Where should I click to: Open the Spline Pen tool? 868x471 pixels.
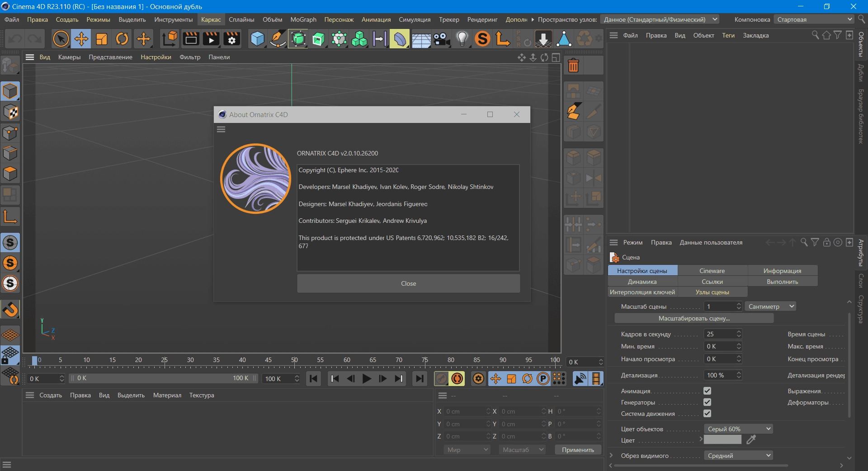pos(278,39)
